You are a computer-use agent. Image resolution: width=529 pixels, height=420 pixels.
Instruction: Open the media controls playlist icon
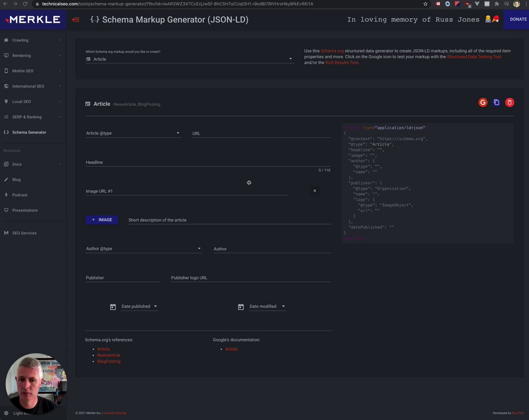pyautogui.click(x=507, y=4)
